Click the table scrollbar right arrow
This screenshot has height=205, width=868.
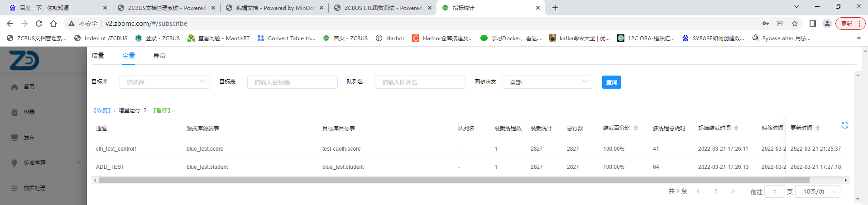click(846, 180)
